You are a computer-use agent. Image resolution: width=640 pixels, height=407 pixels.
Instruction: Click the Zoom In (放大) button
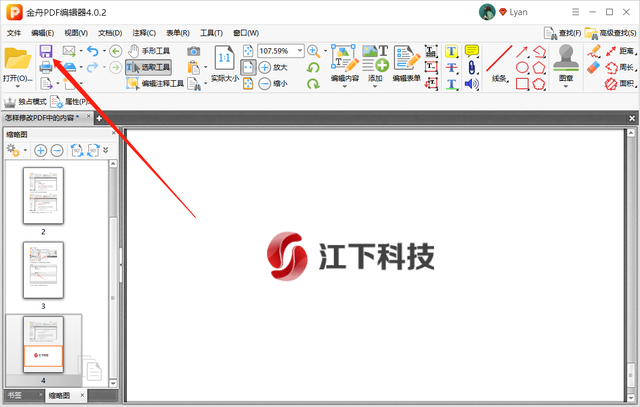273,67
